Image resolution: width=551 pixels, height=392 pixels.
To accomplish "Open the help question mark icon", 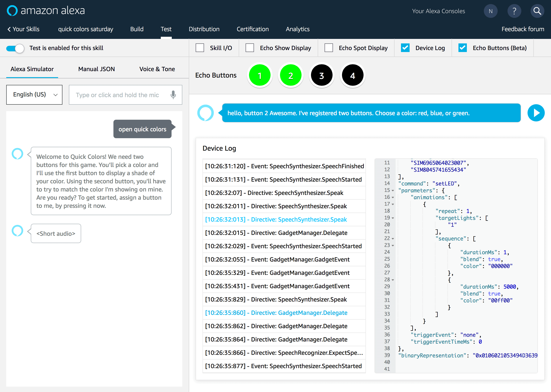I will pos(514,11).
